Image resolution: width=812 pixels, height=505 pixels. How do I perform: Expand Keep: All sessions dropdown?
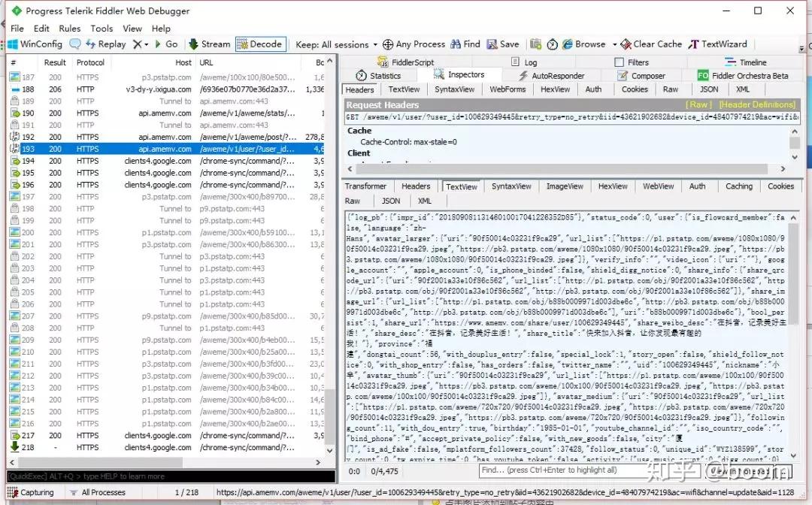coord(336,44)
